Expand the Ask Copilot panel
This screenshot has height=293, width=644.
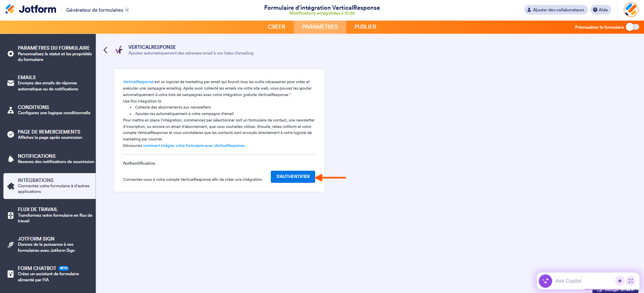coord(631,281)
